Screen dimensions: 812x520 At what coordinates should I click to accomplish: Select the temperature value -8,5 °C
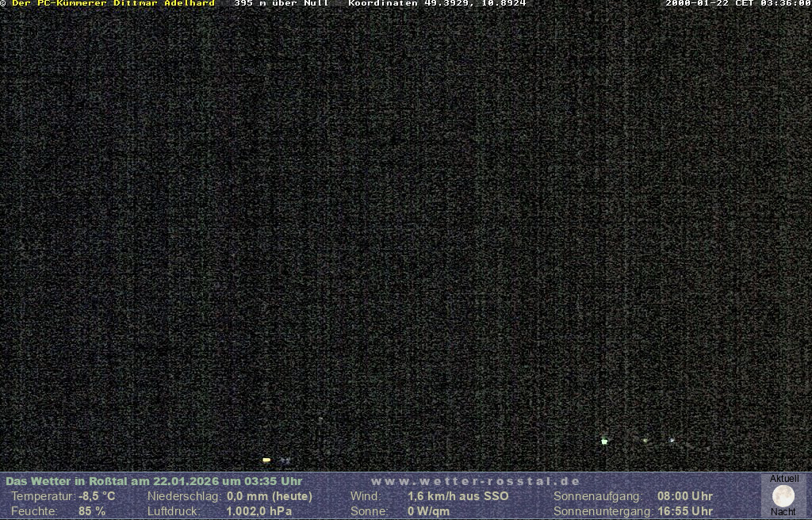(x=97, y=496)
